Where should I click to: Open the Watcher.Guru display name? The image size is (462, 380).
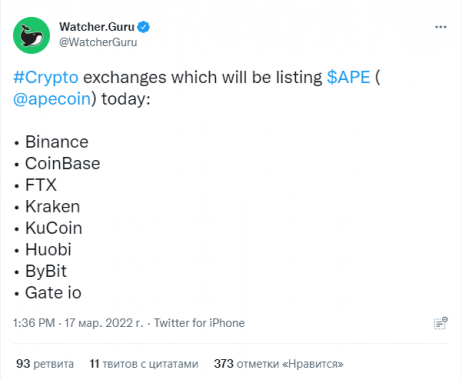coord(97,27)
